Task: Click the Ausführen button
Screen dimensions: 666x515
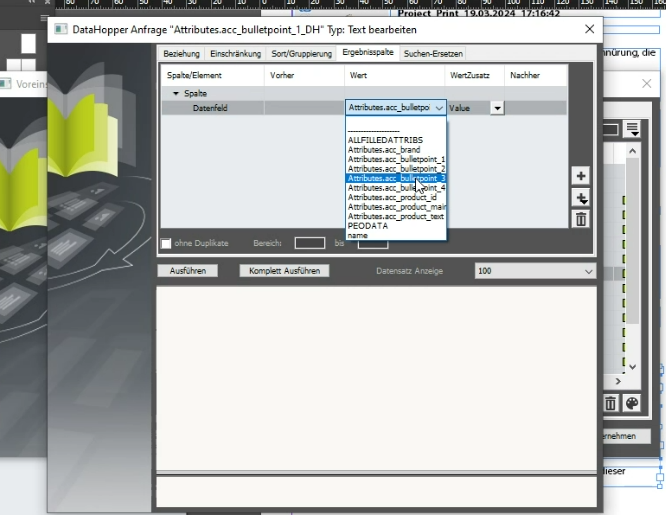Action: 188,271
